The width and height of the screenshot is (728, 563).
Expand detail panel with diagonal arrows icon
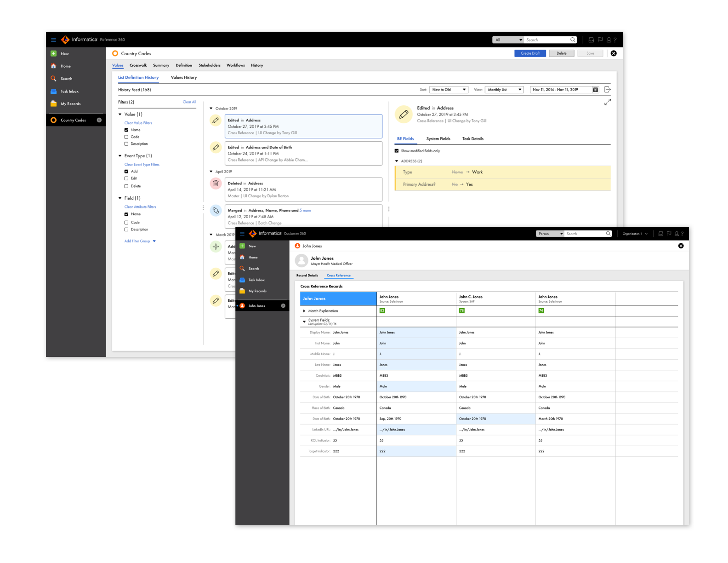608,102
